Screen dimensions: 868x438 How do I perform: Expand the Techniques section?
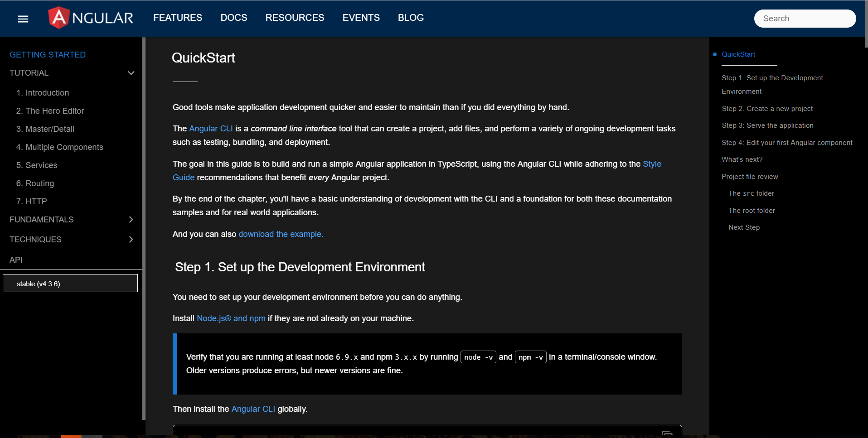[131, 240]
